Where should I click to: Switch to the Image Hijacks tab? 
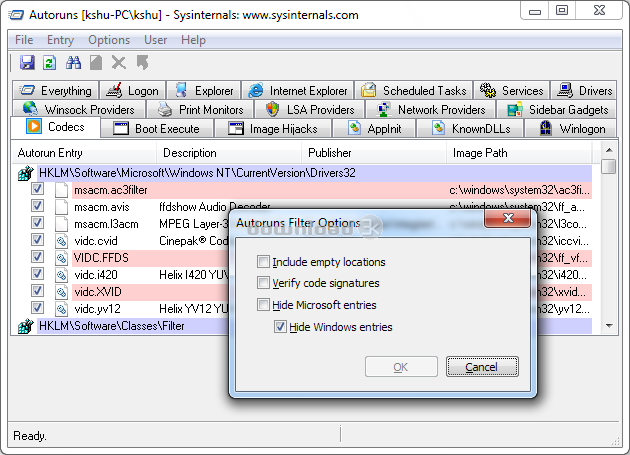click(273, 129)
